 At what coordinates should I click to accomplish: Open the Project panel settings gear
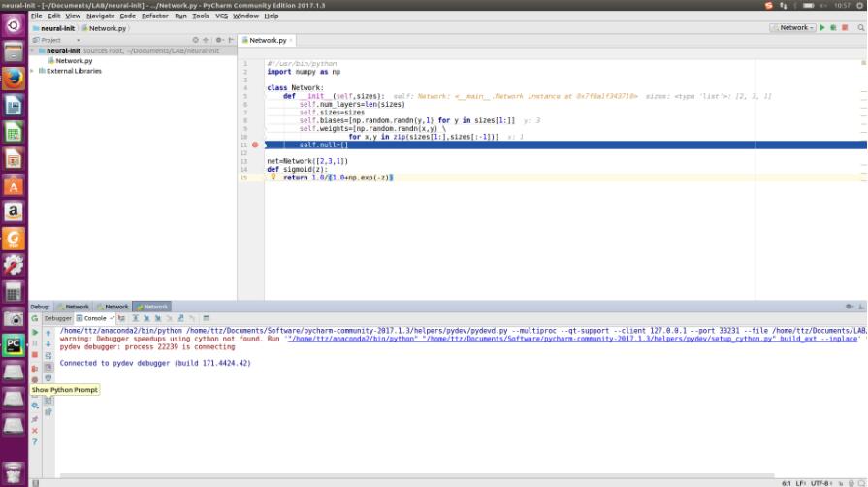point(218,40)
